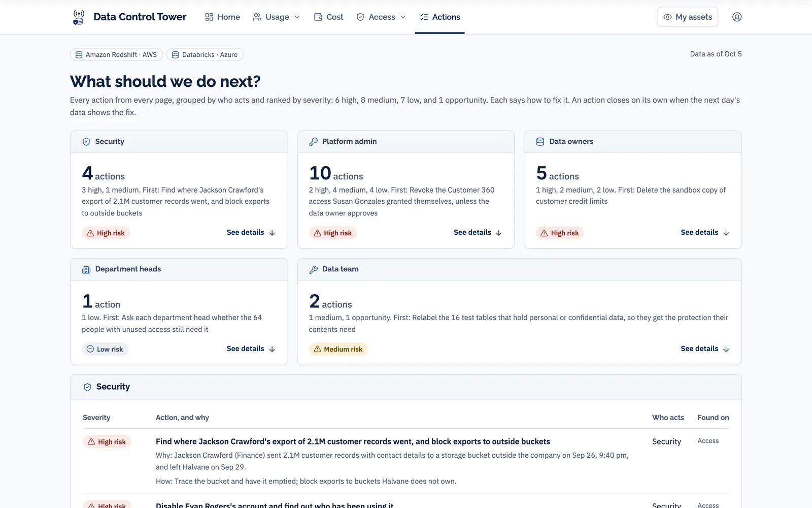Click the Cost wallet icon in navbar
Screen dimensions: 812x508
point(318,17)
